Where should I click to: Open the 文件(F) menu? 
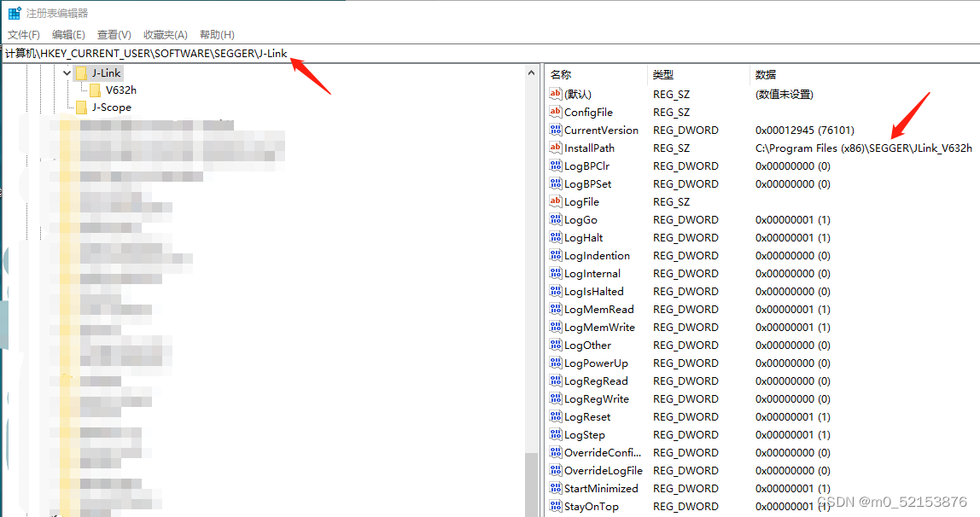[x=24, y=35]
